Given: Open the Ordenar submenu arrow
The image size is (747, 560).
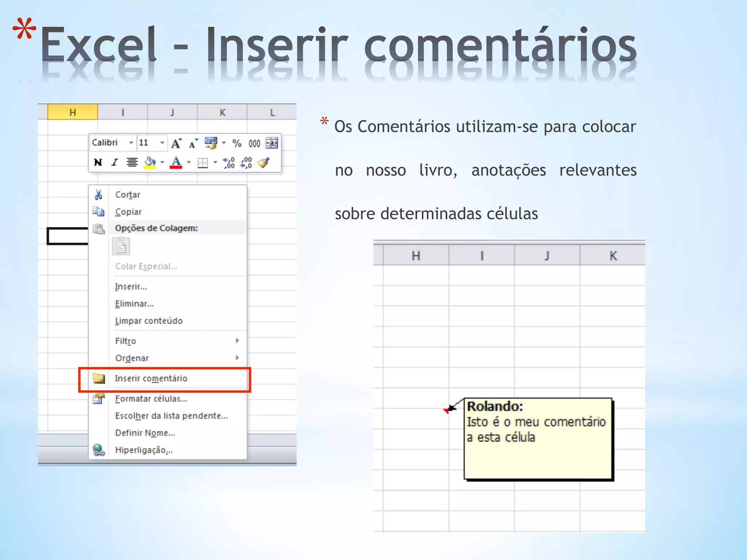Looking at the screenshot, I should (237, 358).
